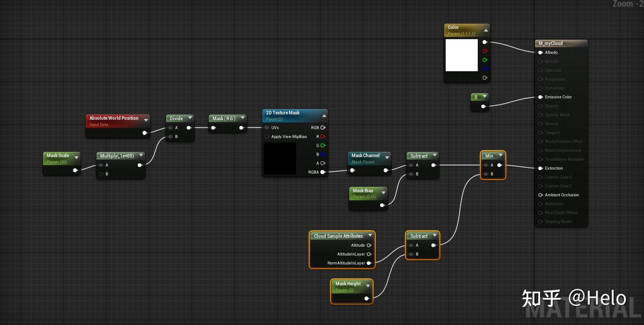Collapse the Divide node using its header arrow
This screenshot has height=325, width=644.
190,118
